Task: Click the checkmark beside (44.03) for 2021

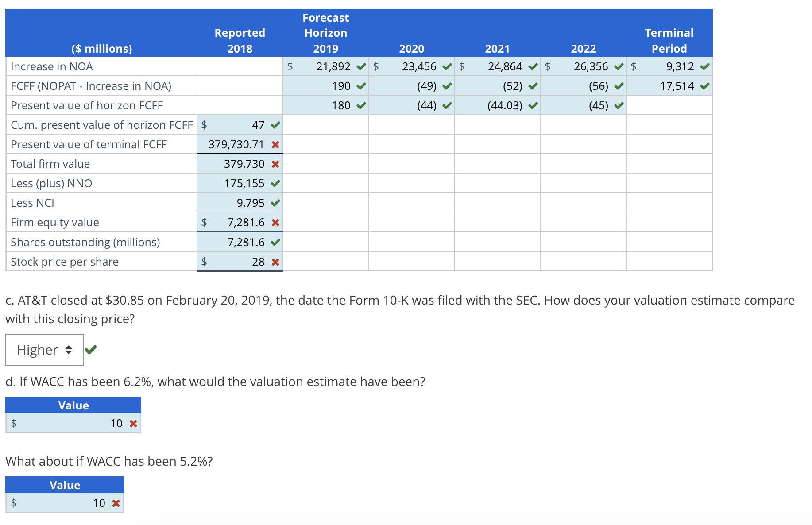Action: pyautogui.click(x=532, y=105)
